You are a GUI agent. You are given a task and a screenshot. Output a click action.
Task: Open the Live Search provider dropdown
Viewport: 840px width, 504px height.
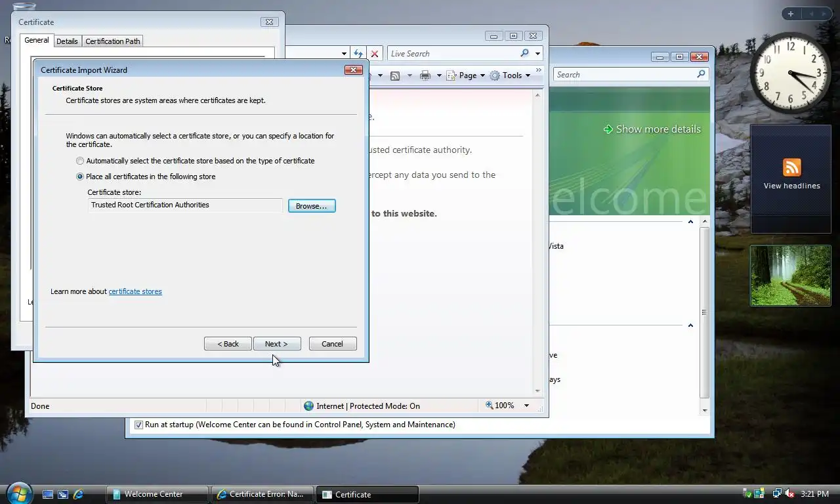click(538, 54)
